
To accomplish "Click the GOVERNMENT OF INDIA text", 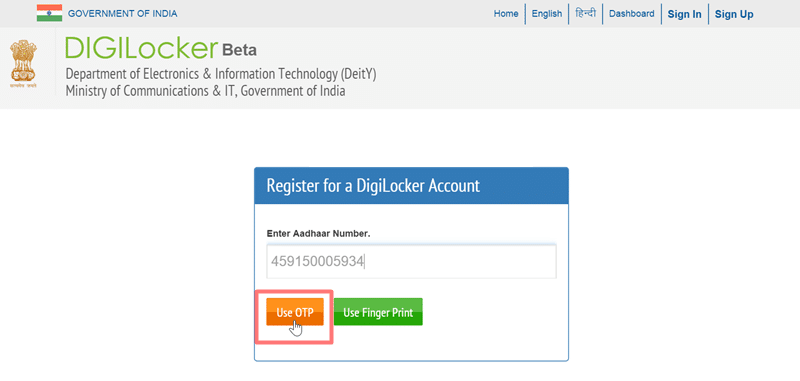I will click(122, 14).
